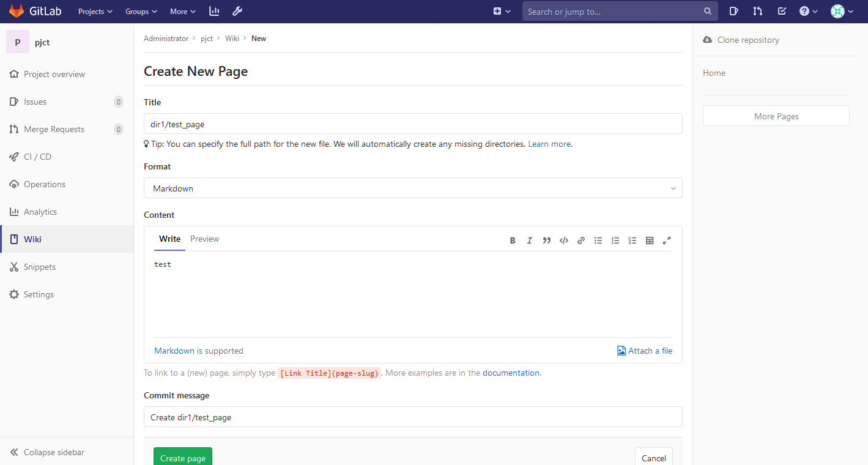Viewport: 868px width, 465px height.
Task: Open the Wiki section in the sidebar
Action: [x=32, y=239]
